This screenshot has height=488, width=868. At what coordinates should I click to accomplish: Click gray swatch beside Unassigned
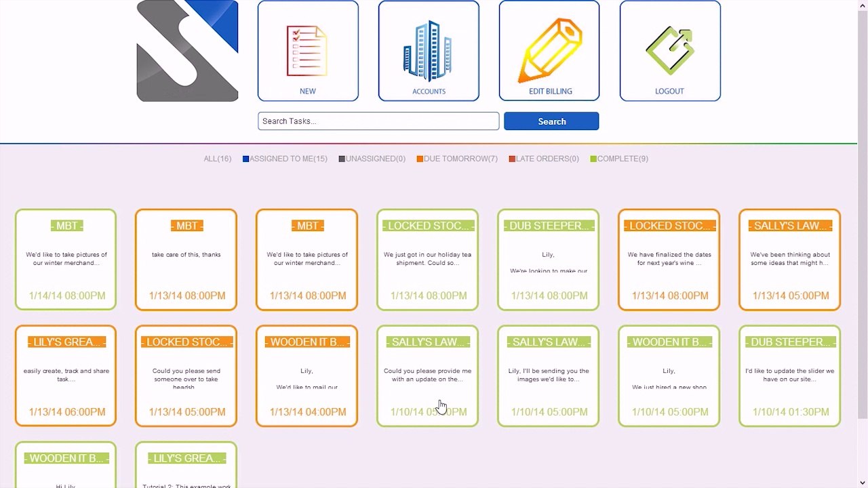coord(342,159)
